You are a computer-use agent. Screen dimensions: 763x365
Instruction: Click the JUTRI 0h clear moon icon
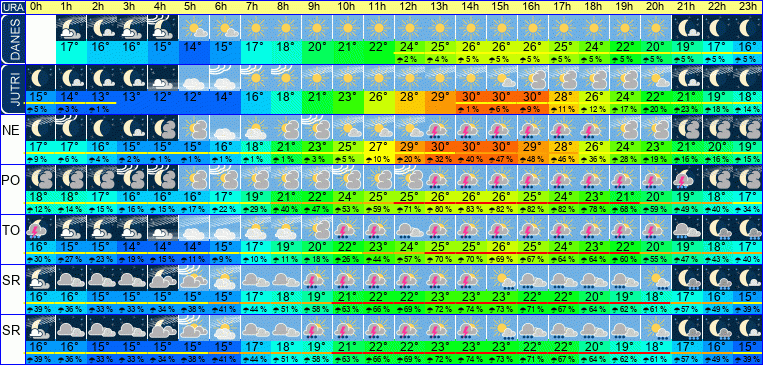coord(41,77)
